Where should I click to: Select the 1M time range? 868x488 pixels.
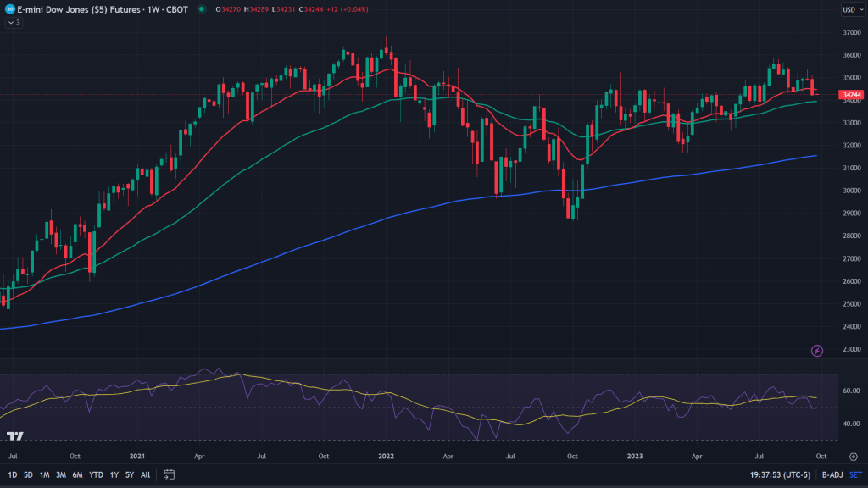coord(44,474)
